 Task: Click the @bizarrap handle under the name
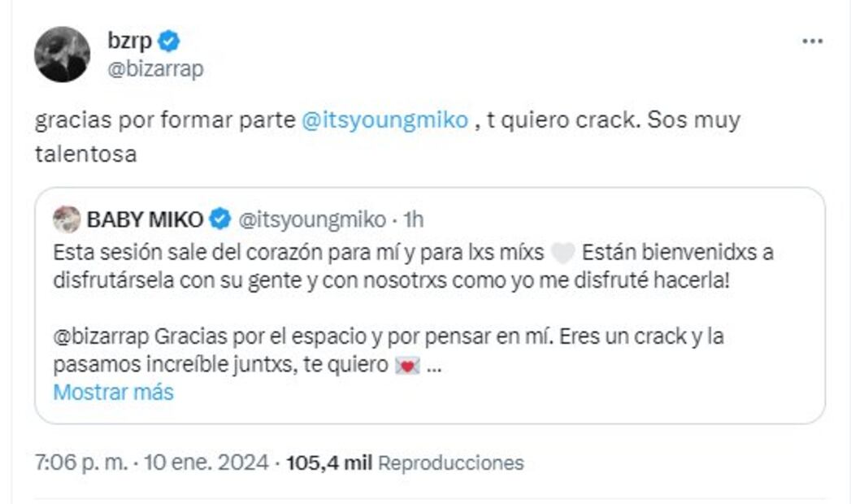(155, 69)
